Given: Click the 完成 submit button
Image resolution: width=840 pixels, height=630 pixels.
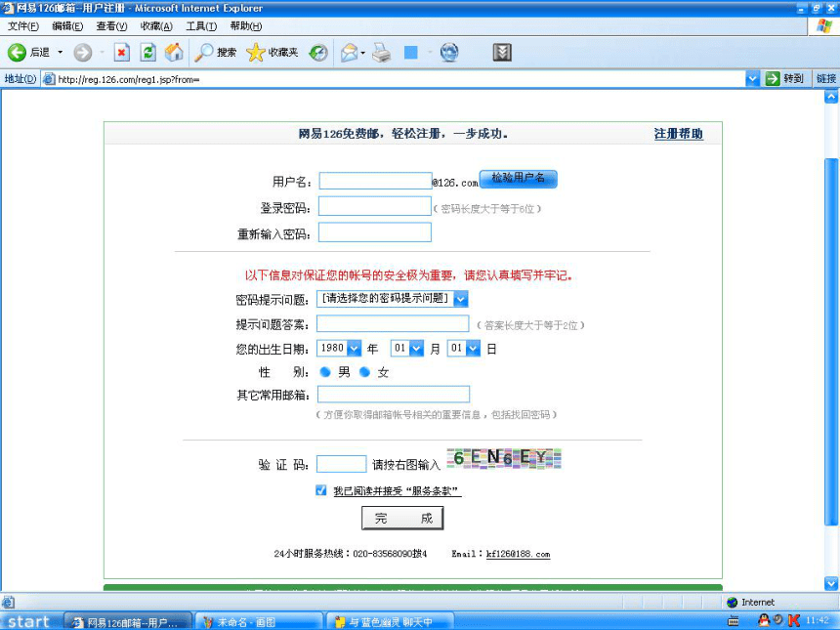Looking at the screenshot, I should [402, 518].
